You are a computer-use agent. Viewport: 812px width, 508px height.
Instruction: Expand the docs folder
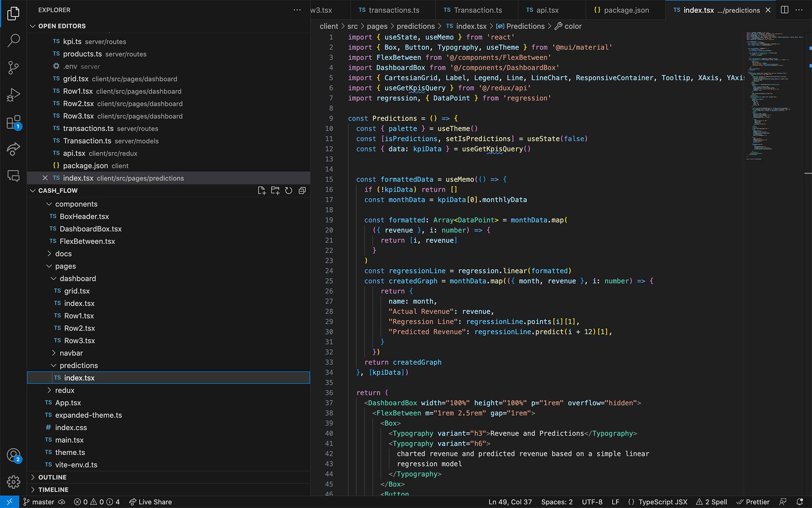(169, 254)
